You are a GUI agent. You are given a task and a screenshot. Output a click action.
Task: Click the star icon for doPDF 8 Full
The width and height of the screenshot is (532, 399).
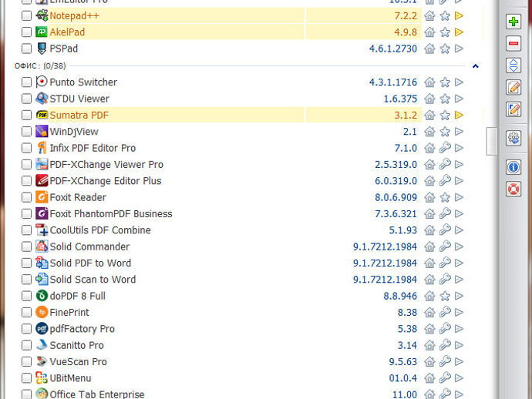coord(445,296)
